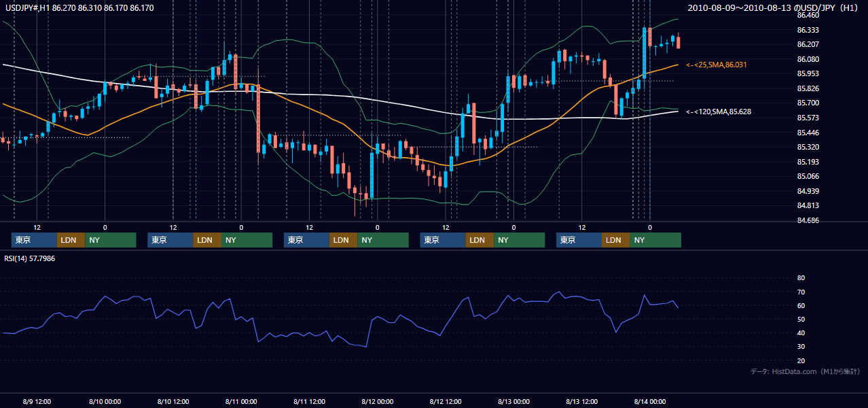Click the 85.573 price level label
The width and height of the screenshot is (868, 408).
point(808,118)
